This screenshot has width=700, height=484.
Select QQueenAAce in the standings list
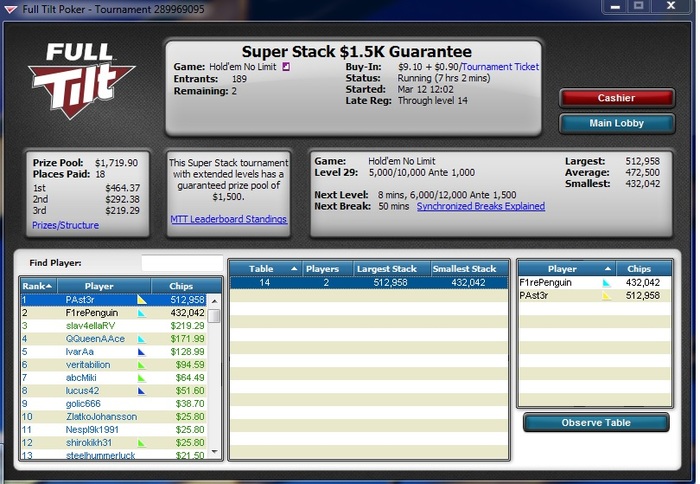[x=114, y=339]
